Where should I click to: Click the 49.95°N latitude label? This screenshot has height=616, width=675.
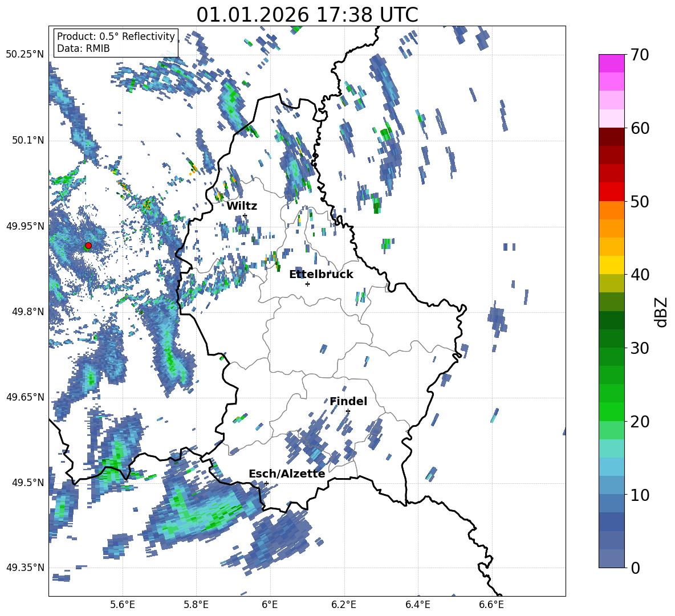click(x=25, y=226)
